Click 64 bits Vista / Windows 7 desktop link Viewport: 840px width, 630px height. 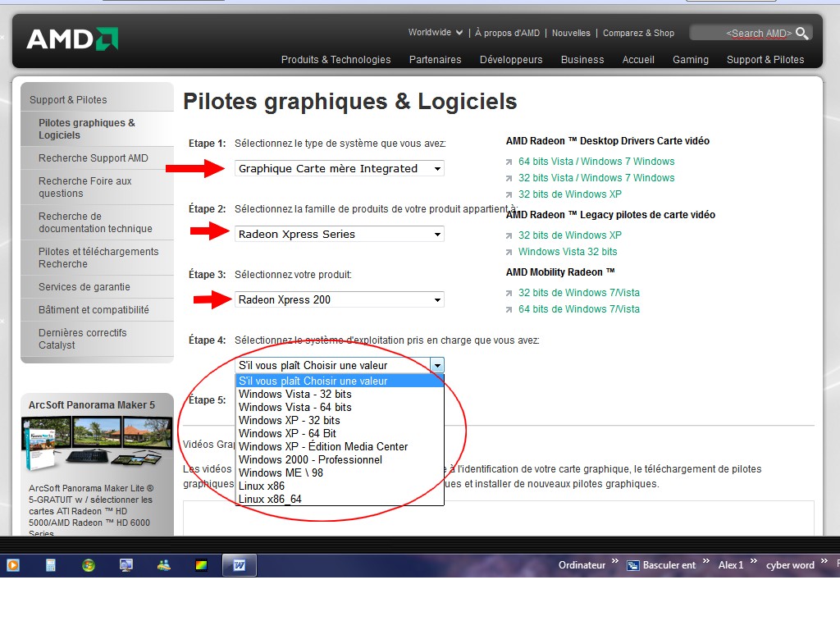pos(596,162)
